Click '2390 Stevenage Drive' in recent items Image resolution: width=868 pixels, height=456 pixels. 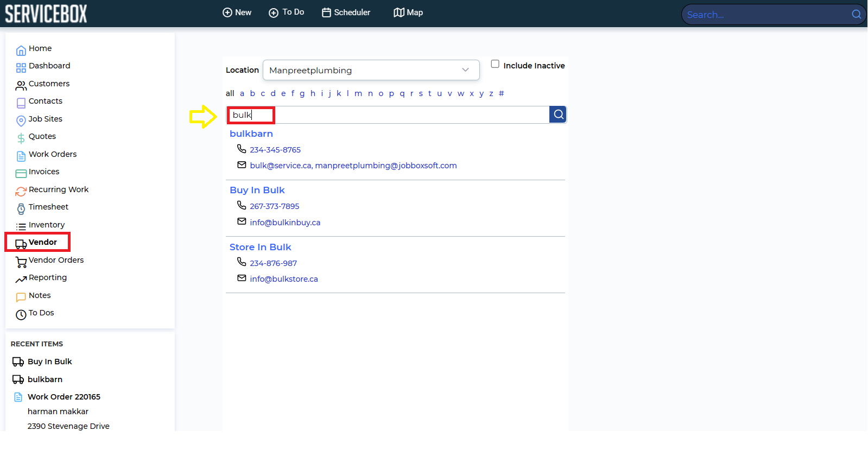tap(68, 426)
